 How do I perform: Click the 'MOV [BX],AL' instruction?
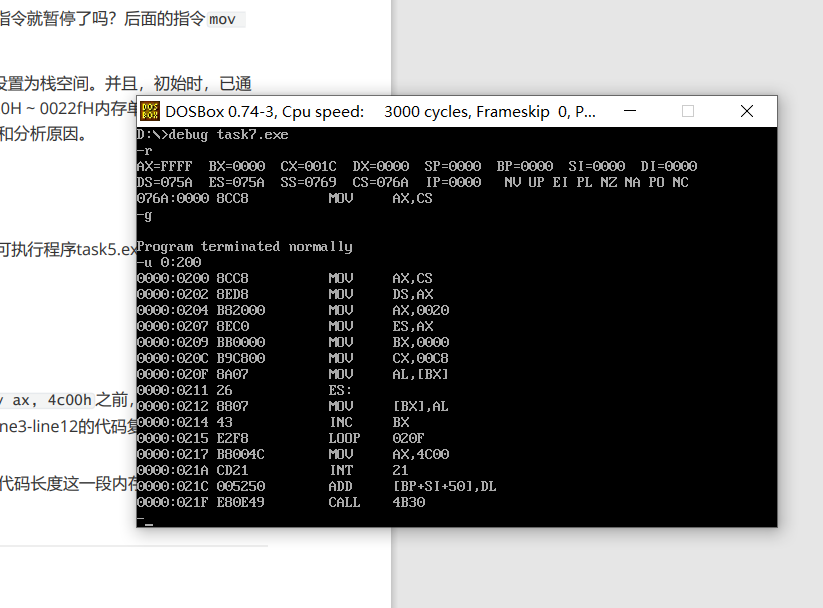click(x=388, y=406)
